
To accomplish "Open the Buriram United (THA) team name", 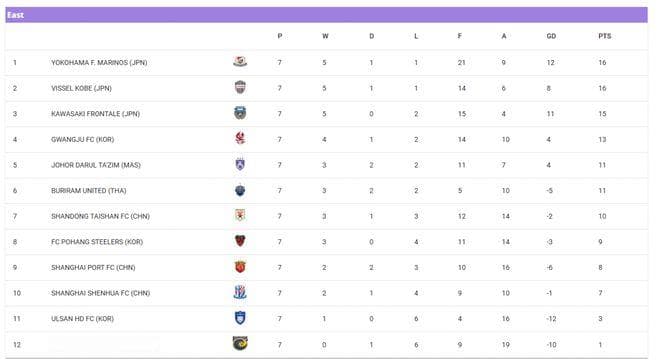I will pos(89,191).
